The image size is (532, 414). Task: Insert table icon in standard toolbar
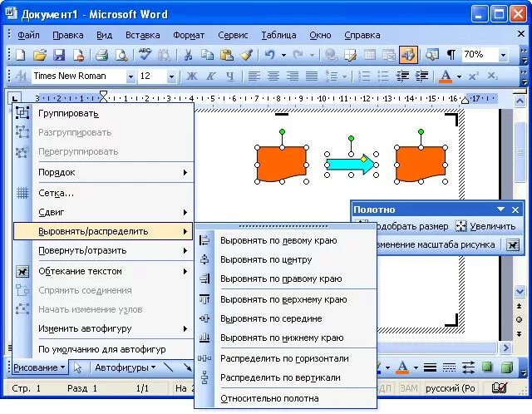tap(369, 55)
